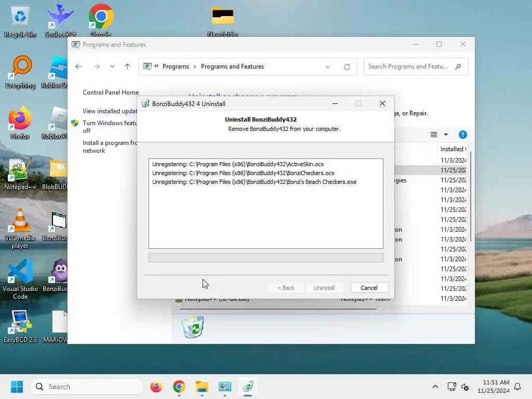
Task: Cancel the BonziBuddy432 uninstall
Action: tap(369, 288)
